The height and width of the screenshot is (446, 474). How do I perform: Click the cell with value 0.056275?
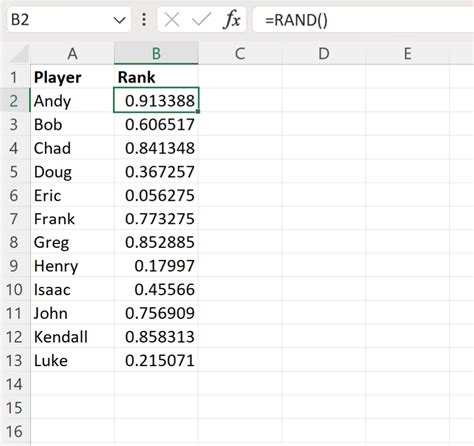click(156, 195)
